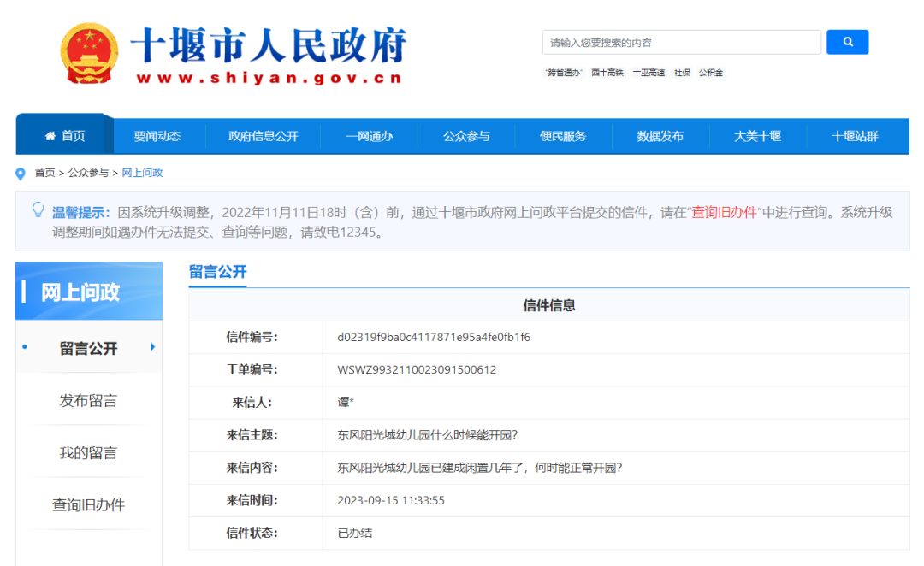Open the 数据发布 nav menu
This screenshot has height=566, width=924.
pyautogui.click(x=660, y=136)
